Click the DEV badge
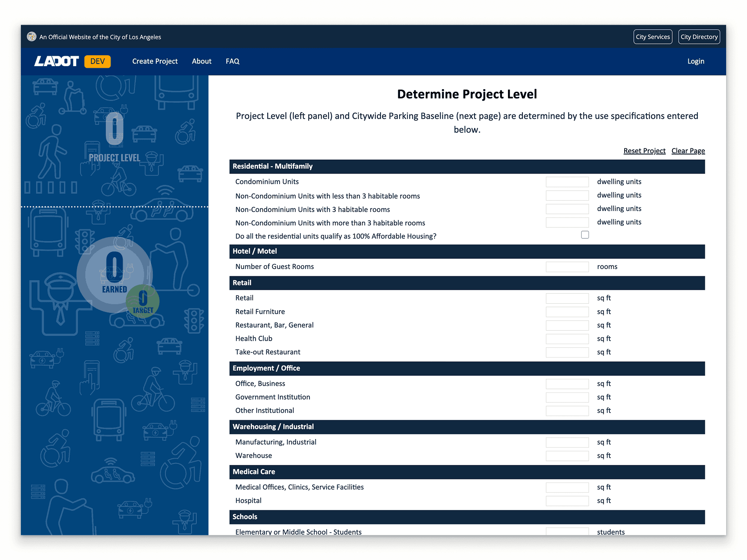This screenshot has width=747, height=560. 98,61
